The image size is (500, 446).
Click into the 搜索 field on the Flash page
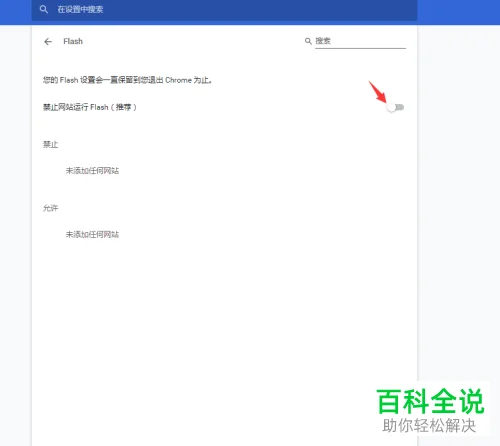point(360,41)
